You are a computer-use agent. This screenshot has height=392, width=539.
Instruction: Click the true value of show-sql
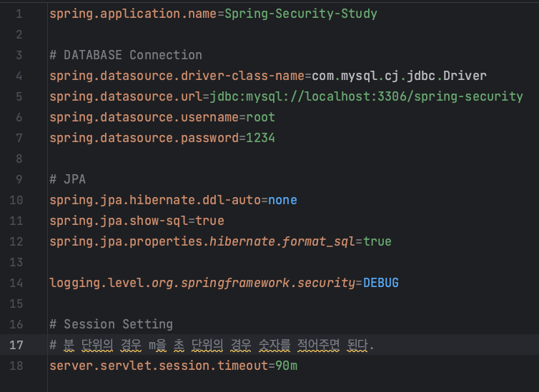(209, 221)
